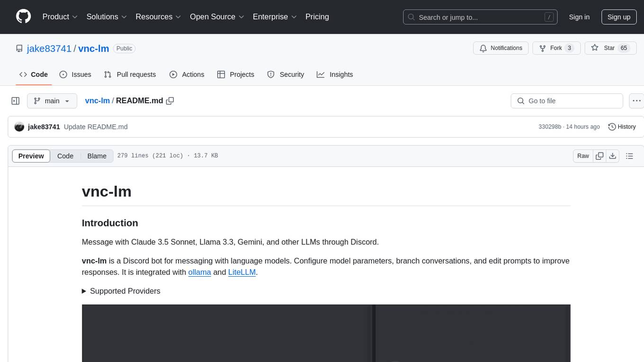Click the Sign up button

[x=619, y=17]
